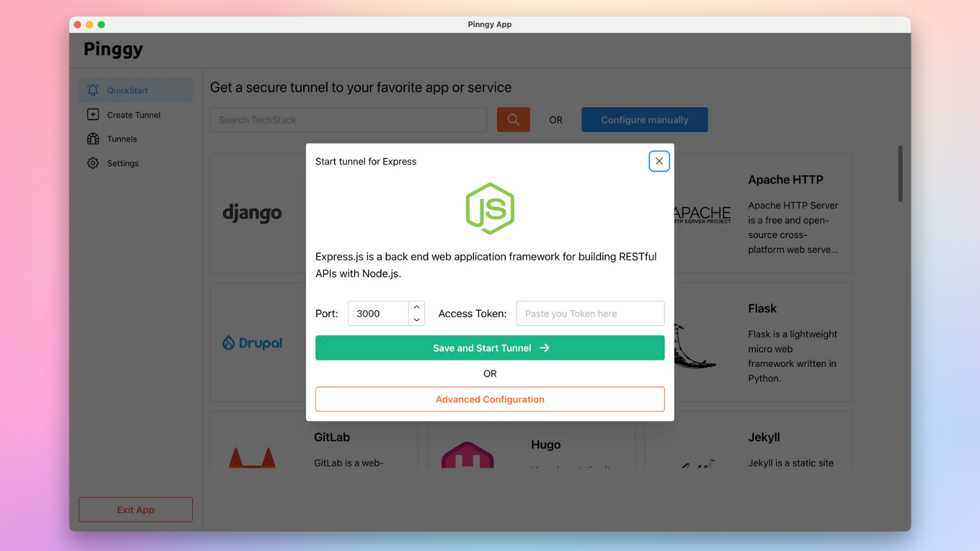Click the Jekyll heading
The image size is (980, 551).
(x=764, y=437)
